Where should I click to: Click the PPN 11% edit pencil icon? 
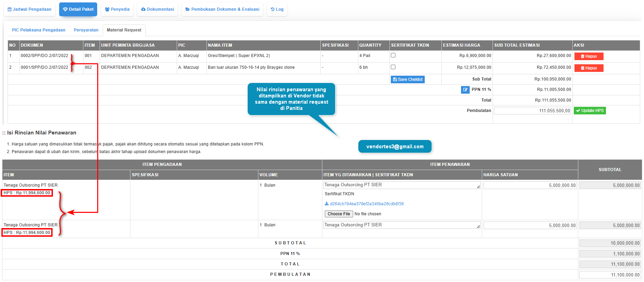coord(465,90)
